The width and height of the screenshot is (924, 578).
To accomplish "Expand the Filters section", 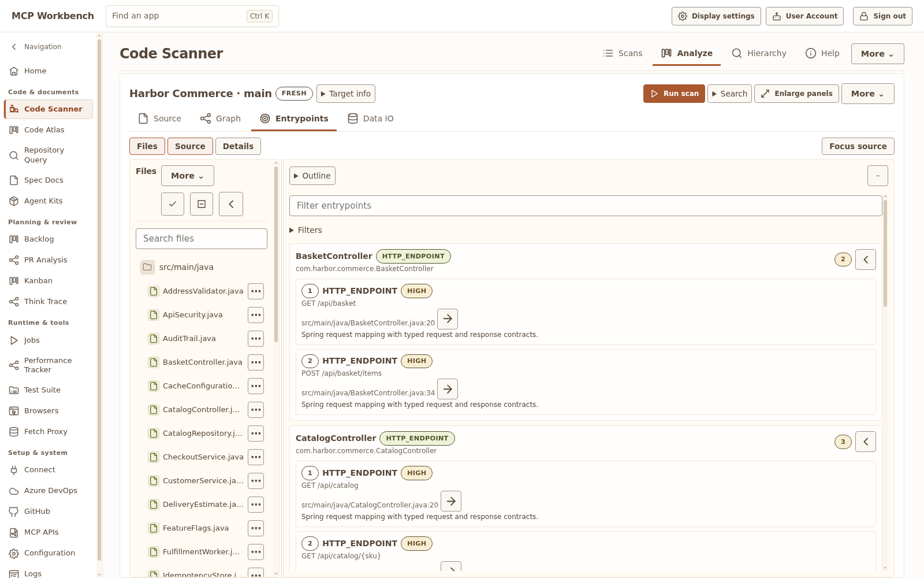I will (306, 230).
